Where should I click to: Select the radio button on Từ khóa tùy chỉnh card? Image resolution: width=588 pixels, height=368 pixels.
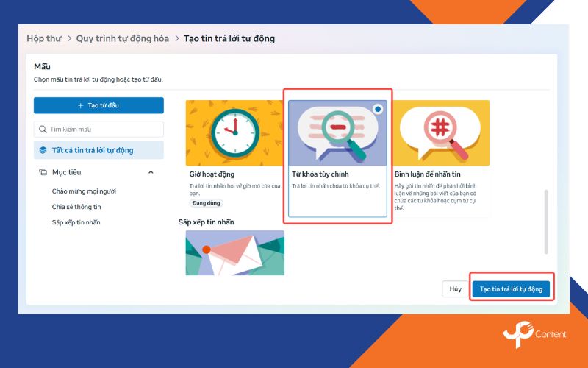(x=378, y=108)
